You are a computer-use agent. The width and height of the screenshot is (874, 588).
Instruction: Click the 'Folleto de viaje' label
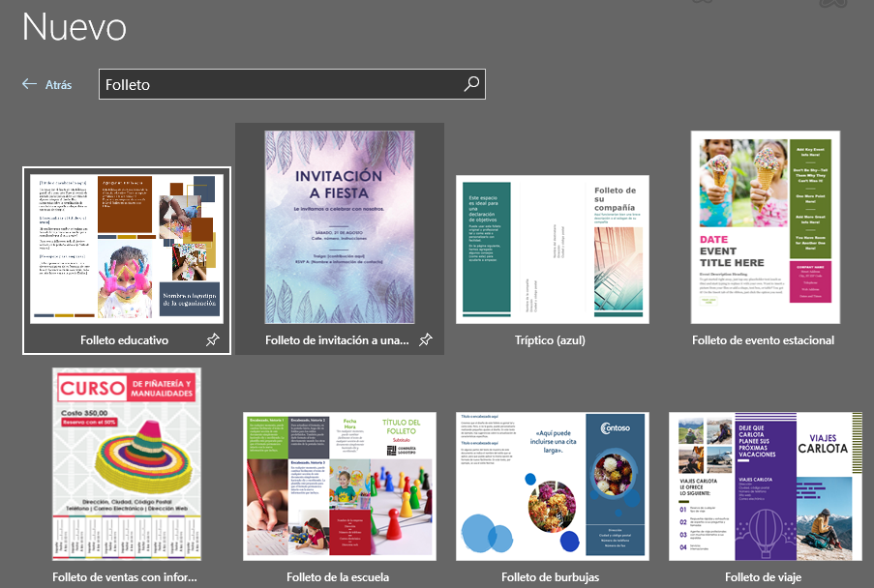763,577
